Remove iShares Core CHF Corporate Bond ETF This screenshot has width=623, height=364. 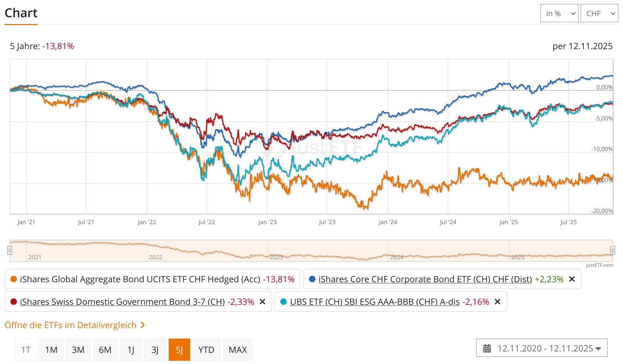[572, 279]
